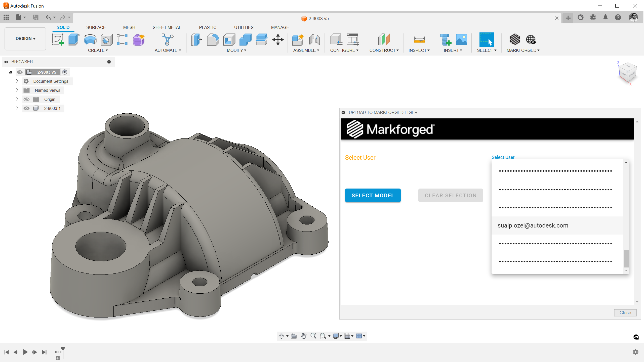
Task: Click the Extrude tool icon
Action: pos(74,40)
